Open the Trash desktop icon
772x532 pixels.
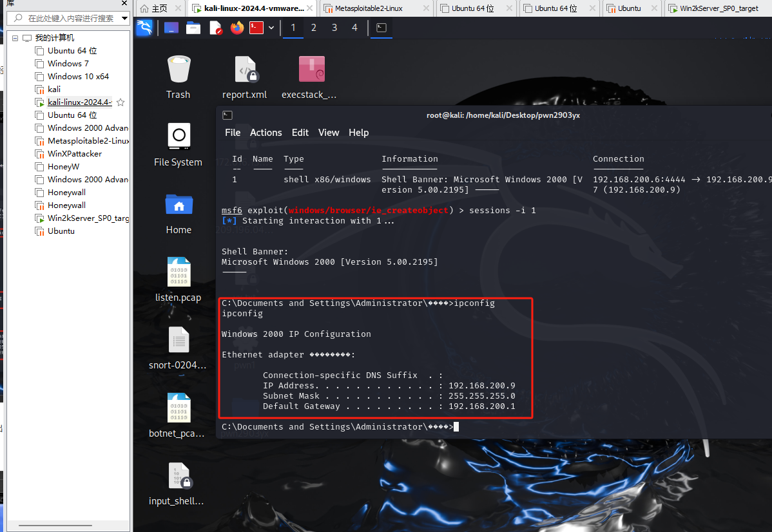pos(179,77)
